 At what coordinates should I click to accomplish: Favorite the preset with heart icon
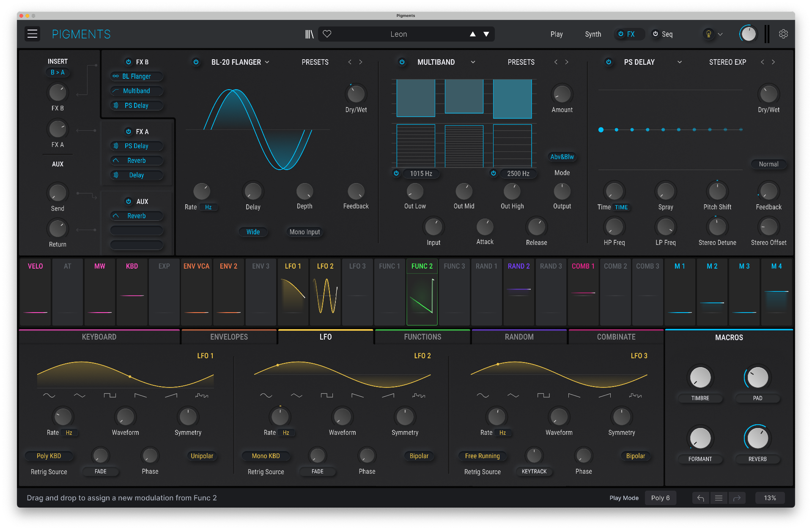point(327,34)
